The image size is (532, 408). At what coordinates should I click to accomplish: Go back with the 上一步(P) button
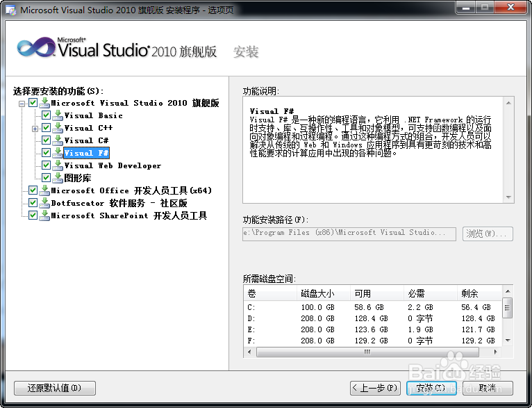pyautogui.click(x=375, y=388)
